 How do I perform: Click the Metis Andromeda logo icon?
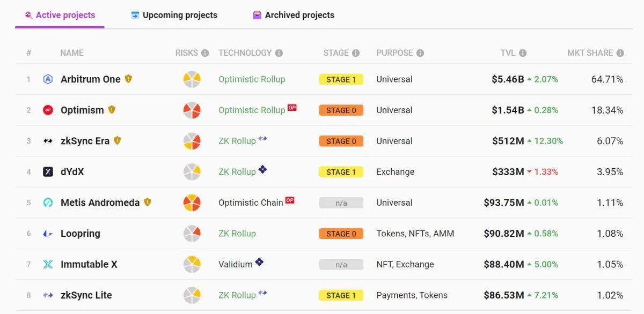[48, 203]
